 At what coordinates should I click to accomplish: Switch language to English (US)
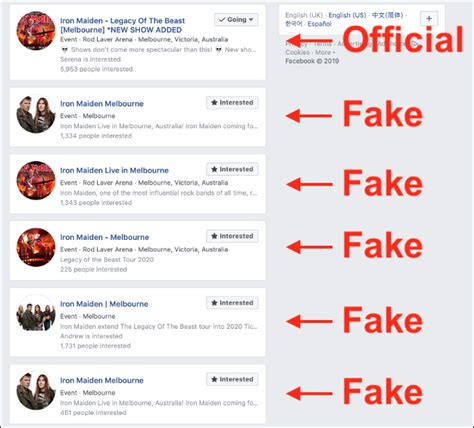pyautogui.click(x=347, y=15)
